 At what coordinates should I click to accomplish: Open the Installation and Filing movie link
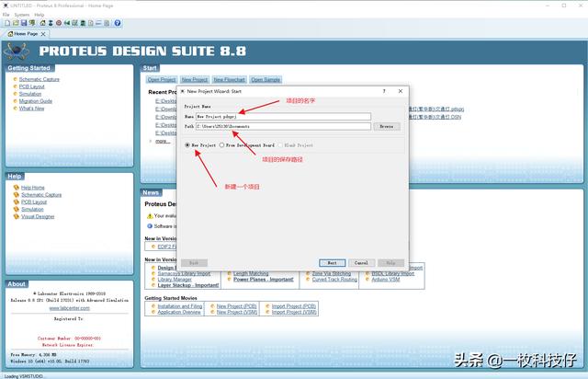(x=180, y=306)
